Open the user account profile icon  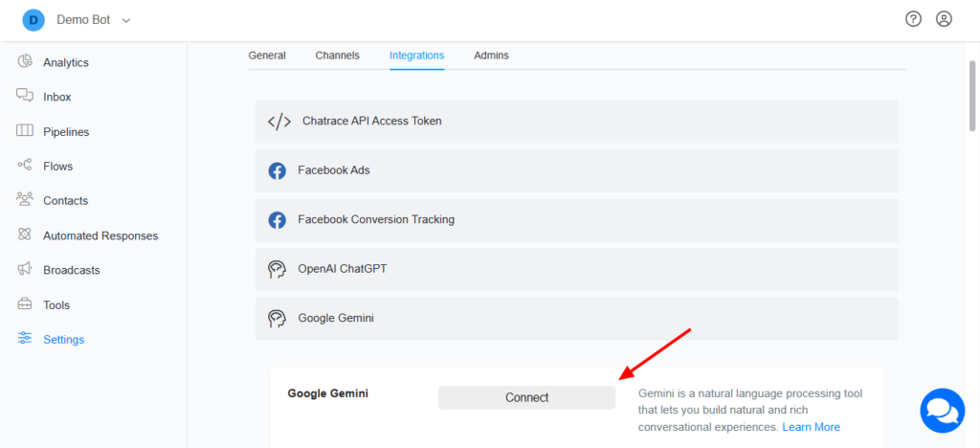[944, 19]
